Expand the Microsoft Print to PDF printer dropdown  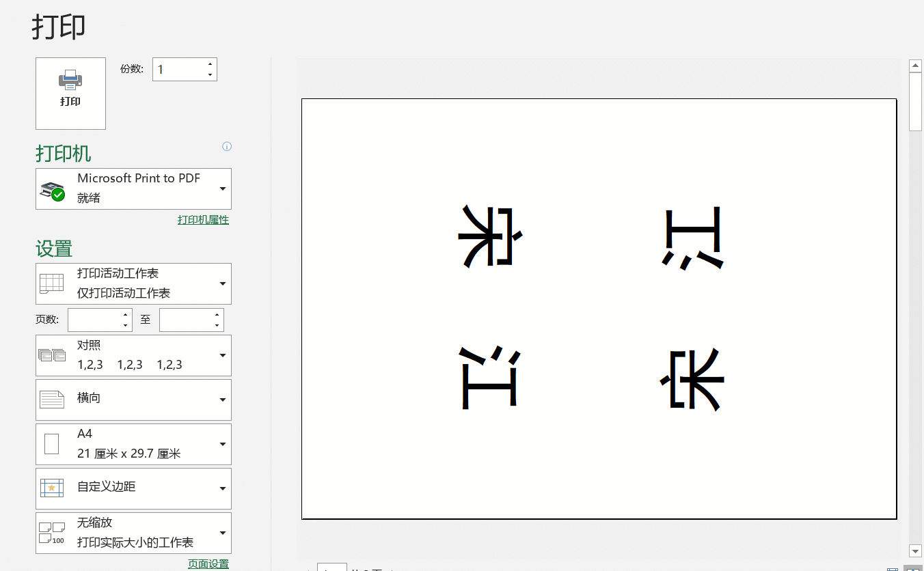(223, 189)
